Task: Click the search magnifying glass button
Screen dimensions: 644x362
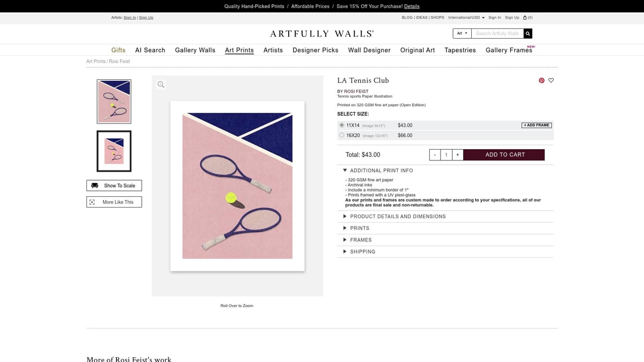Action: pyautogui.click(x=528, y=33)
